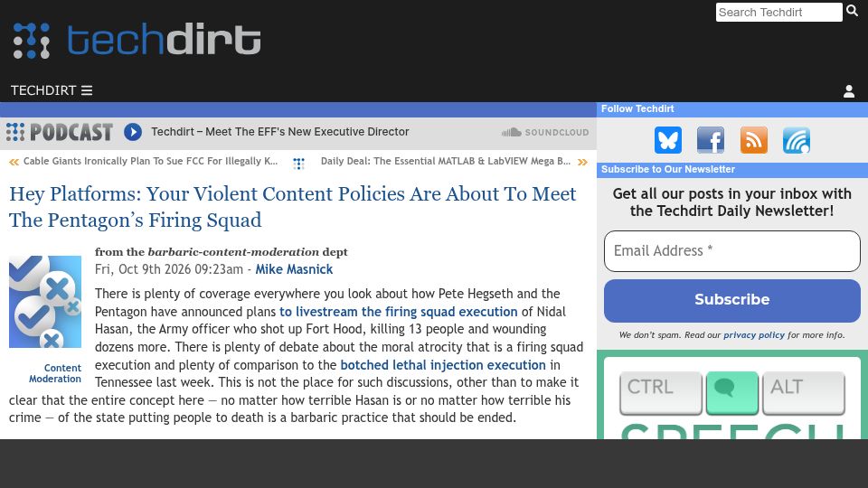Click the Techdirt logo in header
This screenshot has height=488, width=868.
(137, 41)
